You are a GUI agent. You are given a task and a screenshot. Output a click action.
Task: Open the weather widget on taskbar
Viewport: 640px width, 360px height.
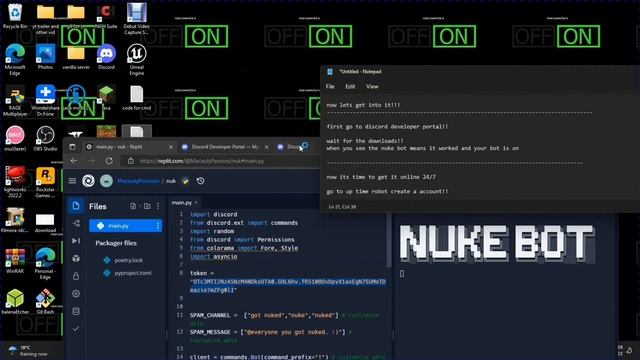coord(29,351)
